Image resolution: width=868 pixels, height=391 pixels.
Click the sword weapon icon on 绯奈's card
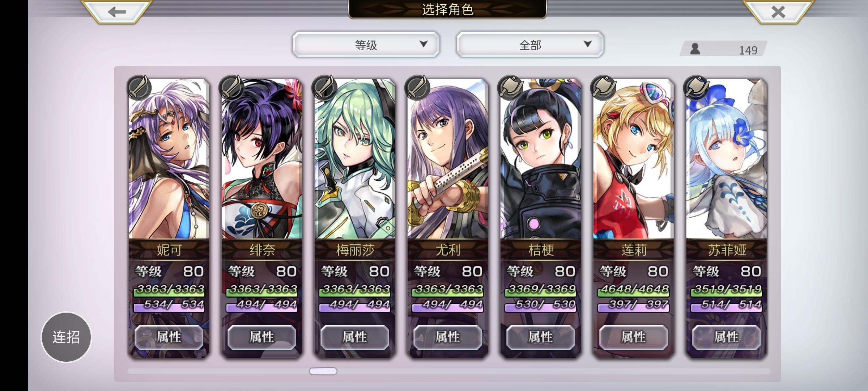(232, 88)
